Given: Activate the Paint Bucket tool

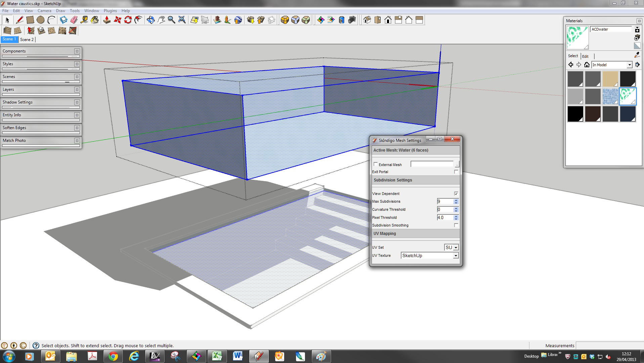Looking at the screenshot, I should click(x=95, y=20).
